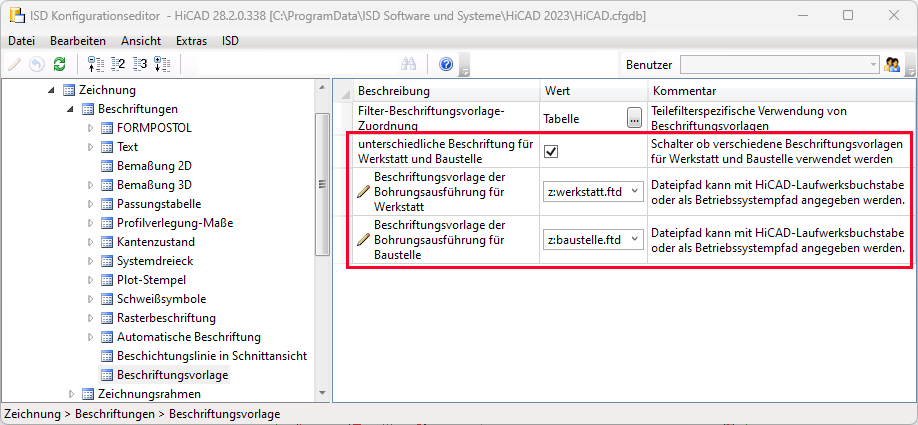Collapse the Beschriftungen tree node

pos(71,109)
